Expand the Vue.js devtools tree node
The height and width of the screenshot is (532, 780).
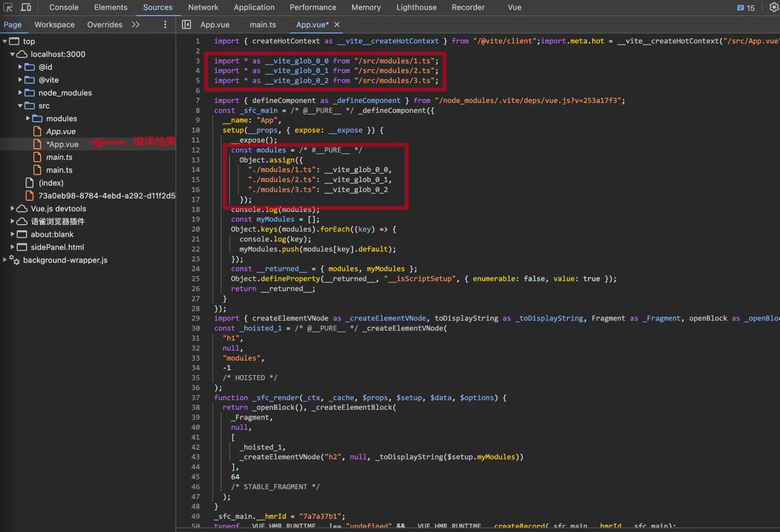12,209
